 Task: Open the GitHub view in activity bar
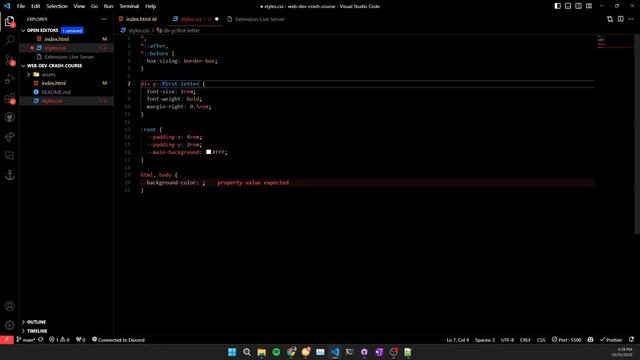[9, 118]
